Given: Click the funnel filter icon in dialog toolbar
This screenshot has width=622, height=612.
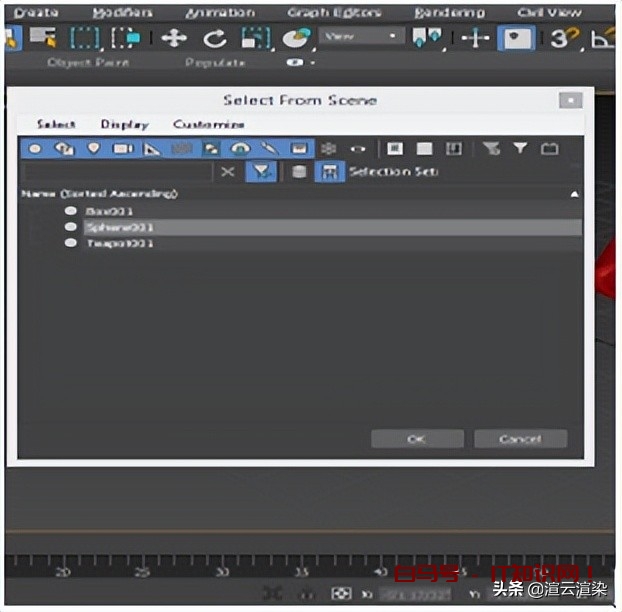Looking at the screenshot, I should pyautogui.click(x=520, y=148).
